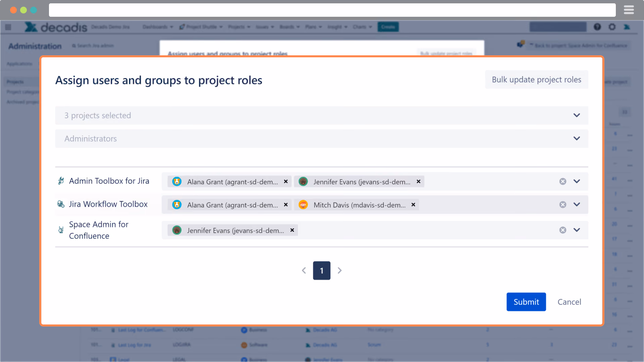Viewport: 644px width, 362px height.
Task: Cancel the assign roles dialog
Action: (x=569, y=302)
